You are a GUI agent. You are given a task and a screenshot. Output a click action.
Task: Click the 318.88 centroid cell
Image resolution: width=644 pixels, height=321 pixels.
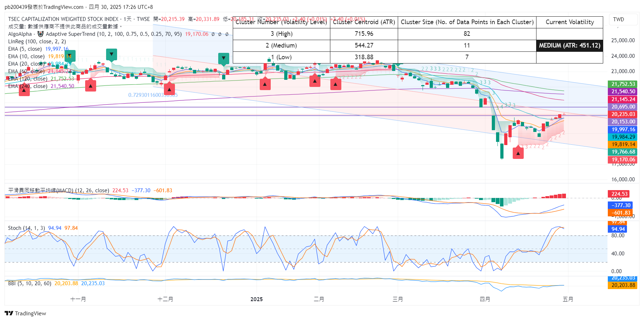[364, 57]
